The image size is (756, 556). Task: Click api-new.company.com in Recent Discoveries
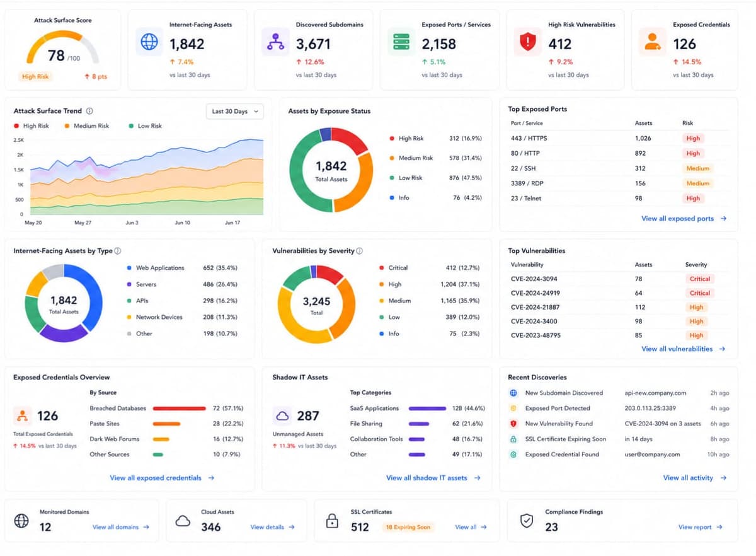click(655, 393)
